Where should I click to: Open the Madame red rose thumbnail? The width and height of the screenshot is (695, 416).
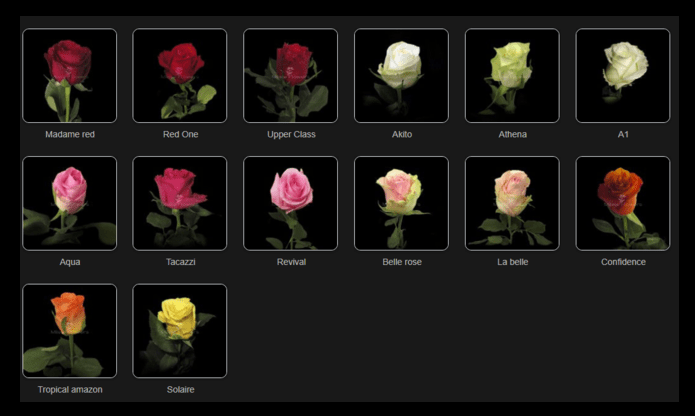(x=70, y=76)
